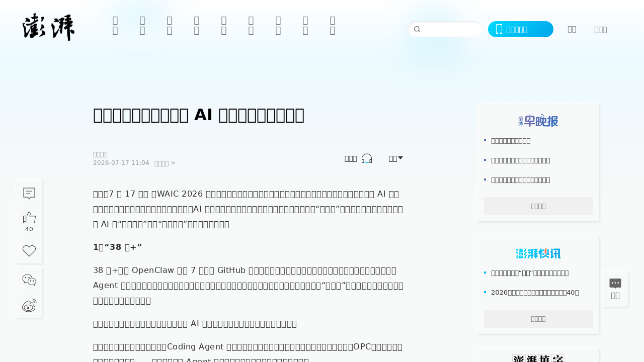Focus the header search input field
Image resolution: width=644 pixels, height=362 pixels.
[x=445, y=29]
